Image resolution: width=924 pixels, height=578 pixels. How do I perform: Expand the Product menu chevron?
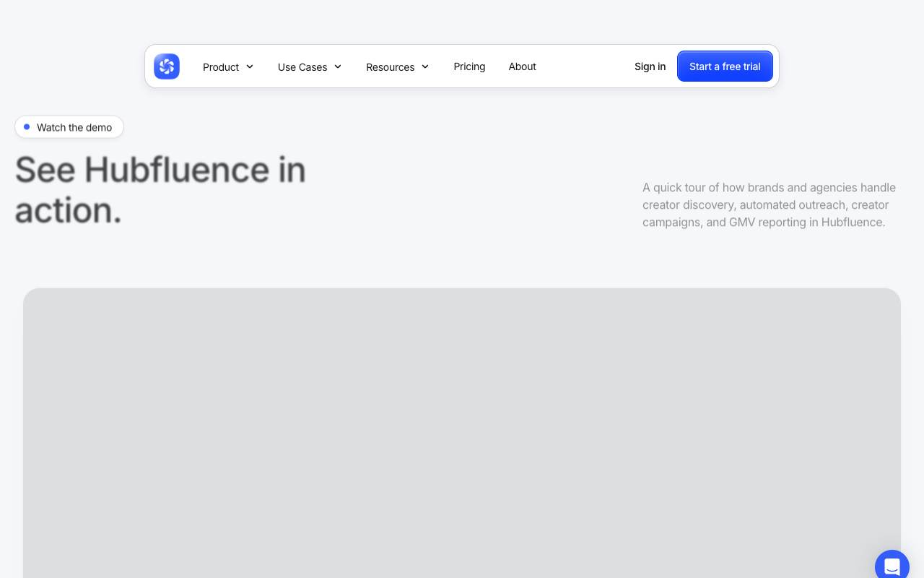coord(250,66)
